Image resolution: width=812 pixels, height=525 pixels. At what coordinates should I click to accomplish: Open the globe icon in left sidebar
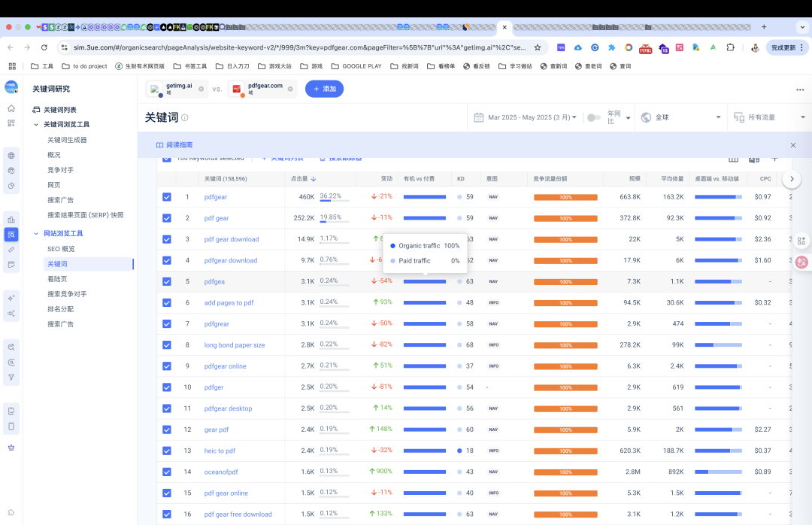[11, 156]
